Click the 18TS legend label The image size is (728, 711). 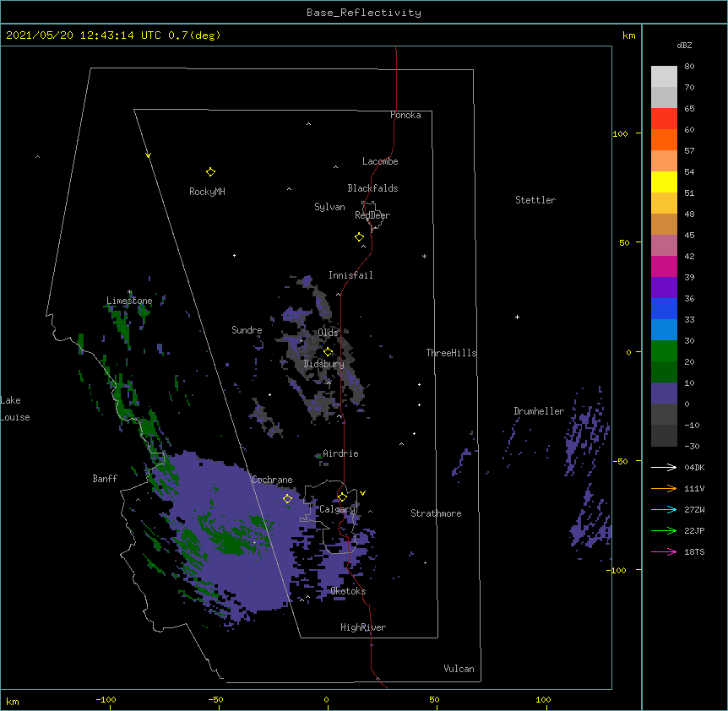tap(694, 551)
